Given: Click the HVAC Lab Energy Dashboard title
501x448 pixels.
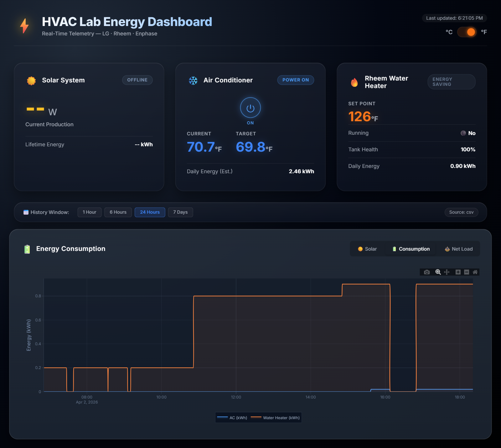Looking at the screenshot, I should 127,22.
